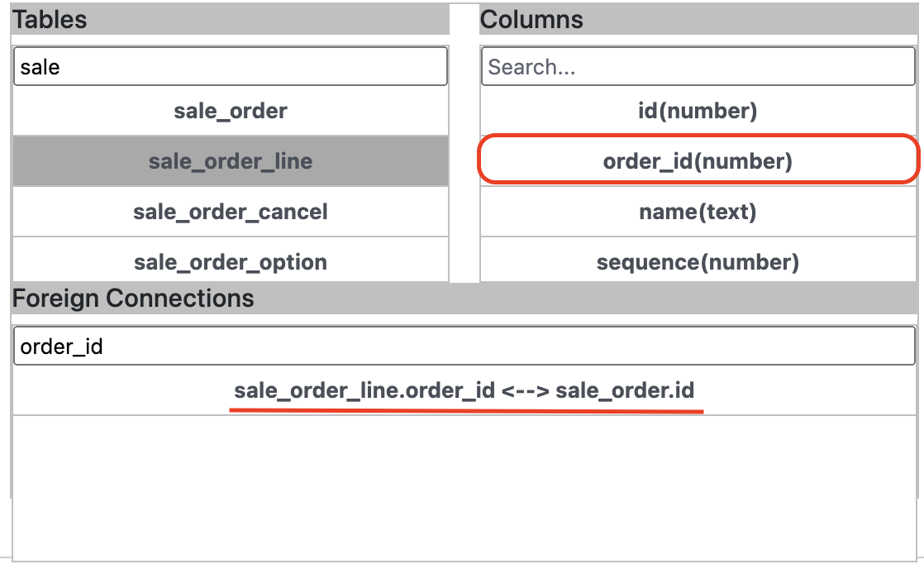The image size is (924, 569).
Task: Focus the Tables filter field containing 'sale'
Action: [x=231, y=67]
